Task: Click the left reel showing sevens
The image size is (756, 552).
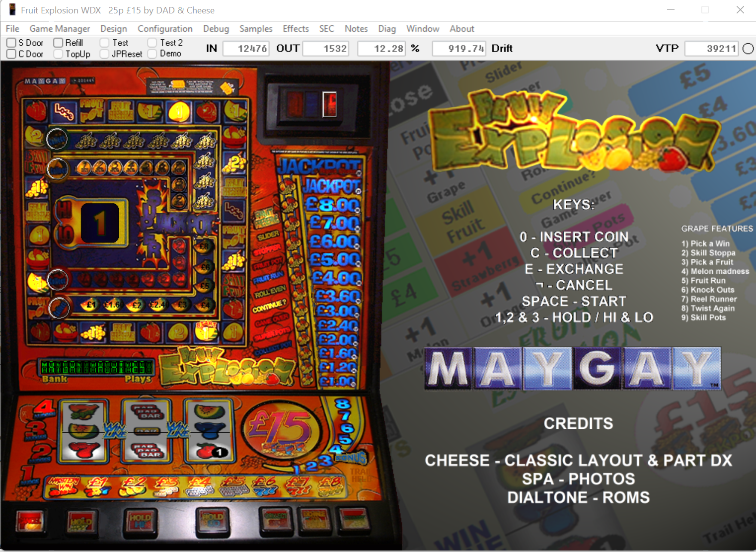Action: (83, 431)
